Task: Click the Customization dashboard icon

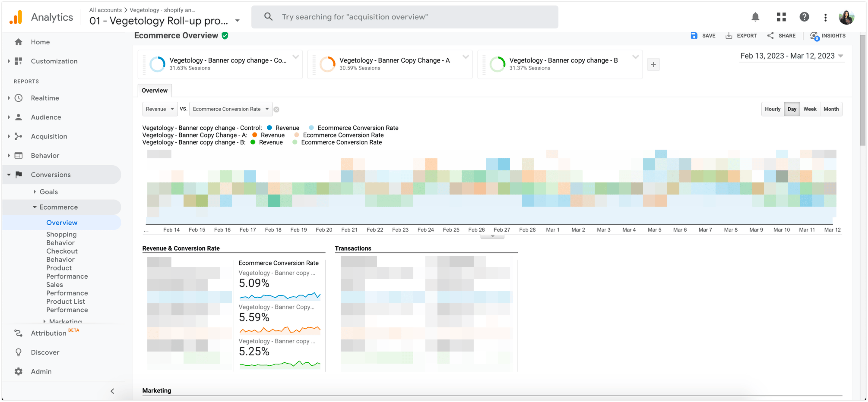Action: [19, 61]
